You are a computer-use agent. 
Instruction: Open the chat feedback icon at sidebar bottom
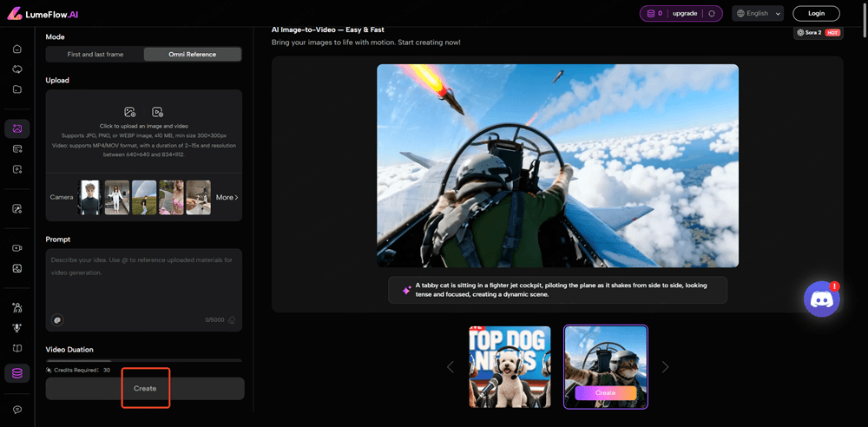[x=16, y=410]
